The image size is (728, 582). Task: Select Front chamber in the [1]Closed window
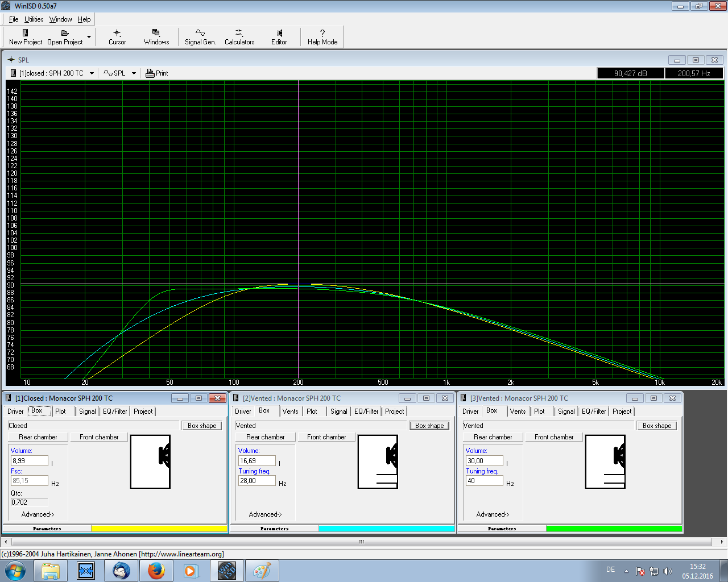(x=99, y=437)
